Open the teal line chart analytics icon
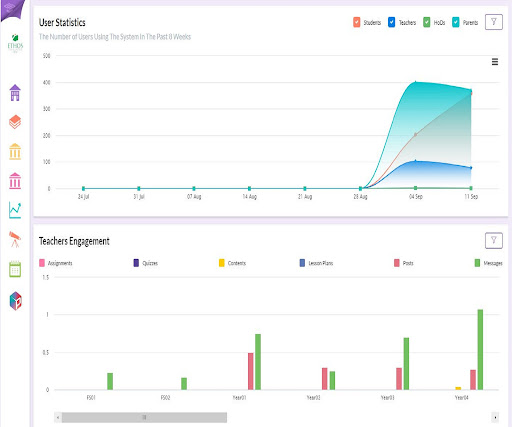This screenshot has width=512, height=427. tap(15, 210)
